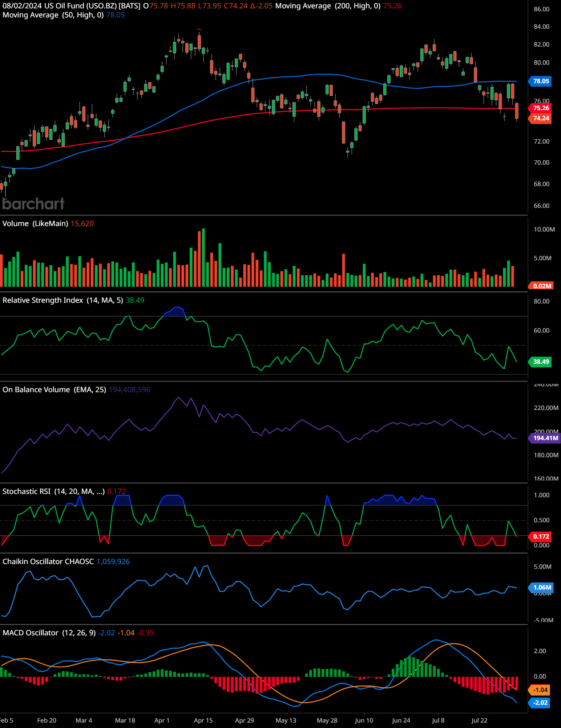This screenshot has width=561, height=728.
Task: Click the 1,059,926 Chaikin reading
Action: 113,562
